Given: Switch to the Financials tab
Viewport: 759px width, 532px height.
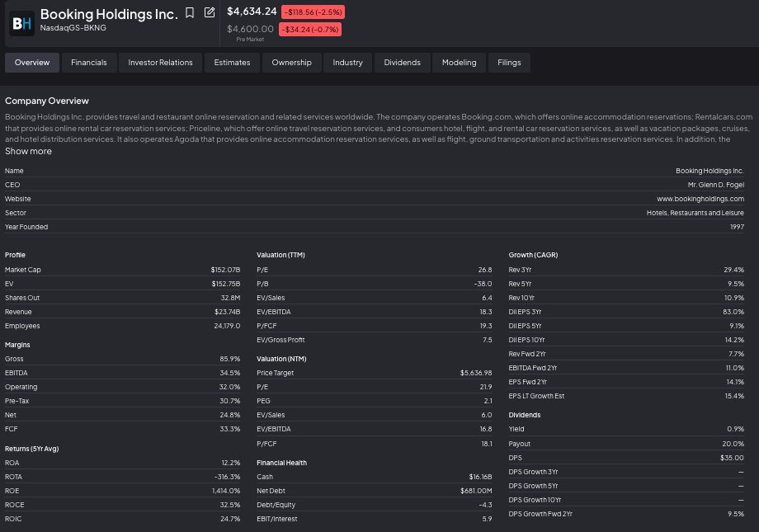Looking at the screenshot, I should [x=89, y=63].
